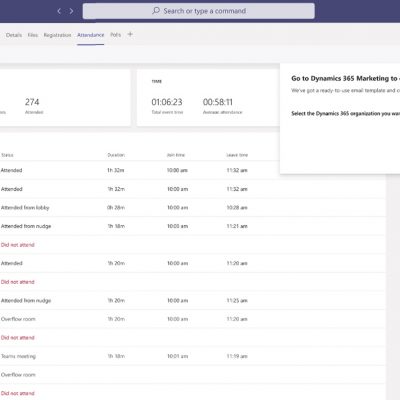Click the 00:58:11 average attendance value

[x=218, y=102]
